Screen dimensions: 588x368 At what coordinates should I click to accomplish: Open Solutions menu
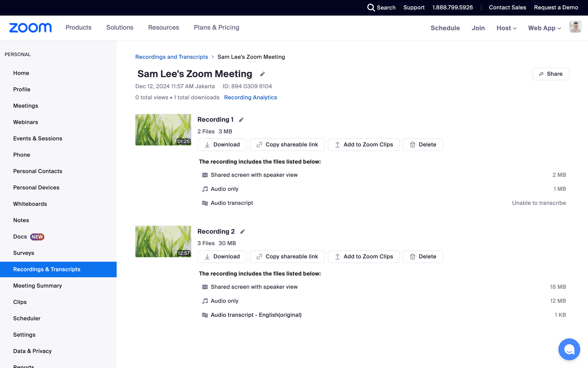(x=120, y=27)
